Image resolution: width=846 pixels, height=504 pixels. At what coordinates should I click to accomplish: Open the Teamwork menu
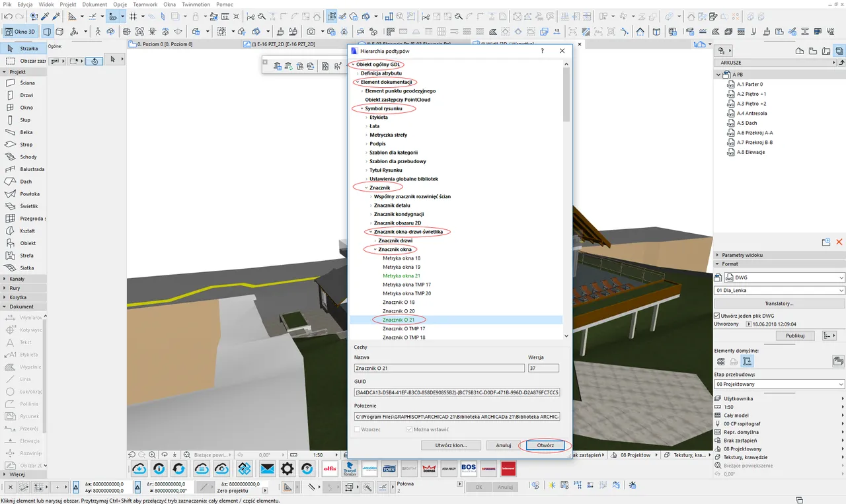[x=144, y=4]
